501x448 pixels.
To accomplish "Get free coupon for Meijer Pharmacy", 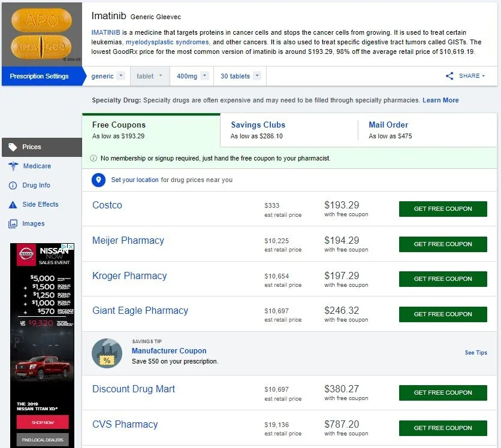I will coord(443,244).
